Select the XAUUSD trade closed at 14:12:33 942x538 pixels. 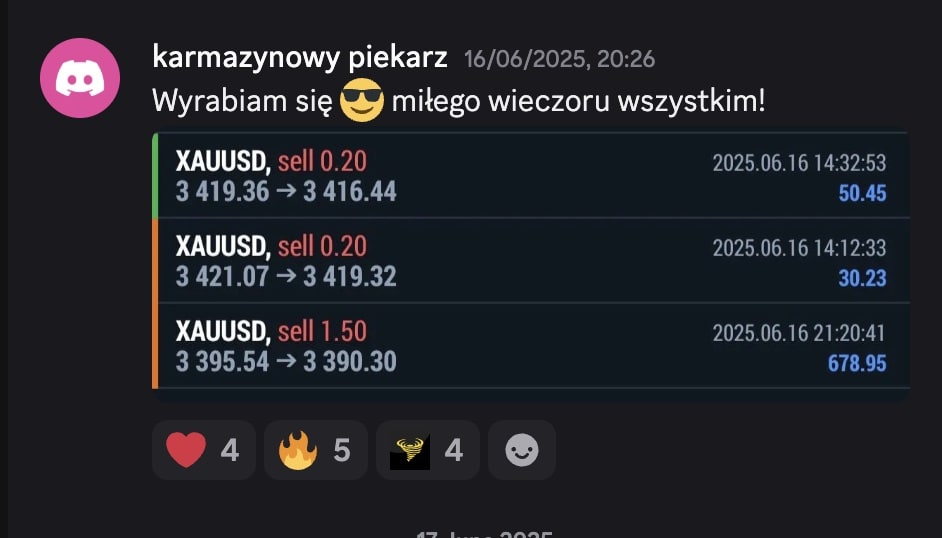pos(533,261)
